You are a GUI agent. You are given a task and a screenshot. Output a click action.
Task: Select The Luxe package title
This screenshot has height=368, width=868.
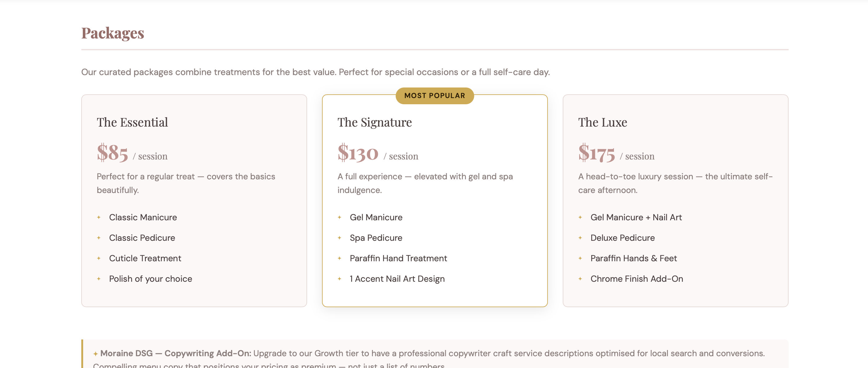pyautogui.click(x=602, y=122)
